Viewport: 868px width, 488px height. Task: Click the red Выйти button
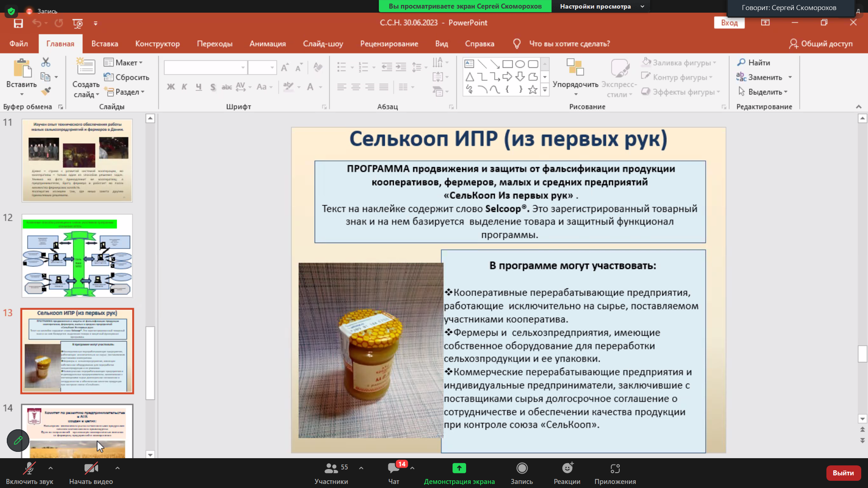(x=844, y=473)
